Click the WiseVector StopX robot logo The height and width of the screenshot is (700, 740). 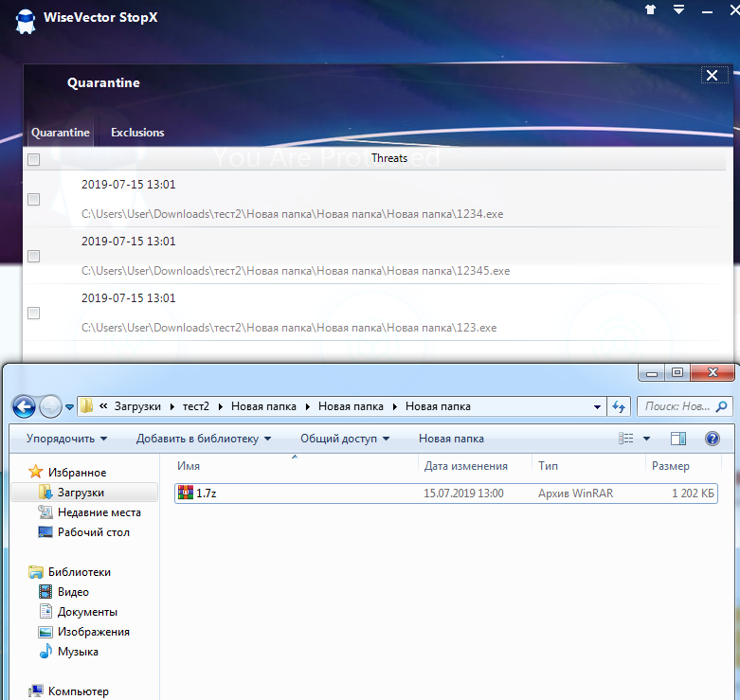click(25, 21)
